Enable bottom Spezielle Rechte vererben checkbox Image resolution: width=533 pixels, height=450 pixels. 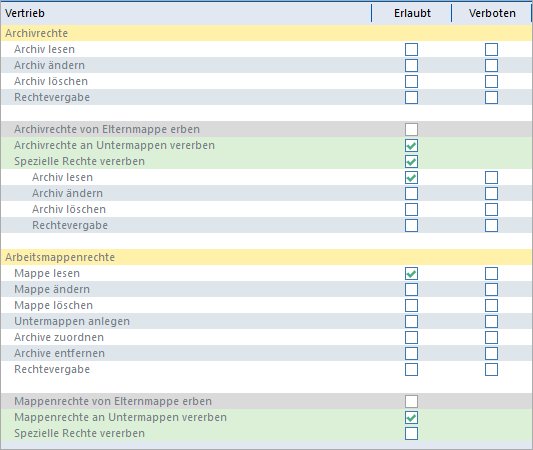(x=411, y=433)
